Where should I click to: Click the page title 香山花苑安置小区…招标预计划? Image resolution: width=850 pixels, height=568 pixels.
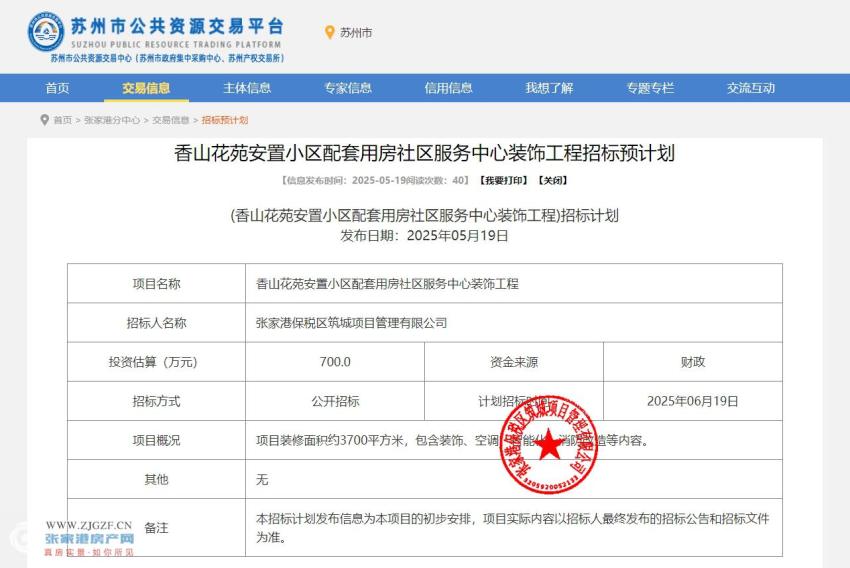(x=424, y=153)
